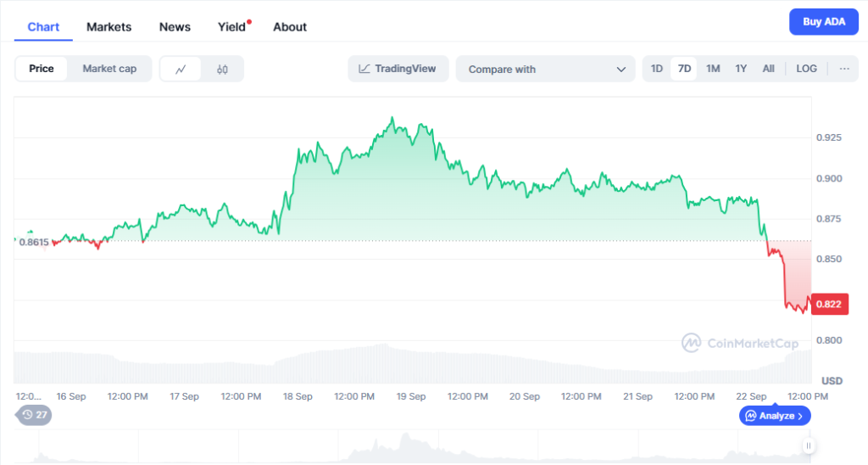This screenshot has height=465, width=868.
Task: Click the history clock badge showing 27
Action: tap(35, 415)
